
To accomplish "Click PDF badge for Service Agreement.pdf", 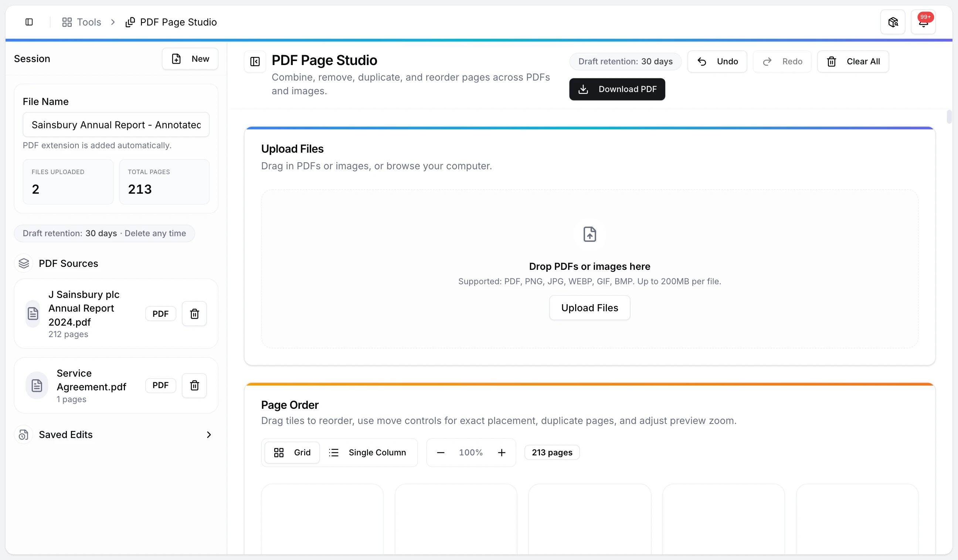I will click(160, 386).
